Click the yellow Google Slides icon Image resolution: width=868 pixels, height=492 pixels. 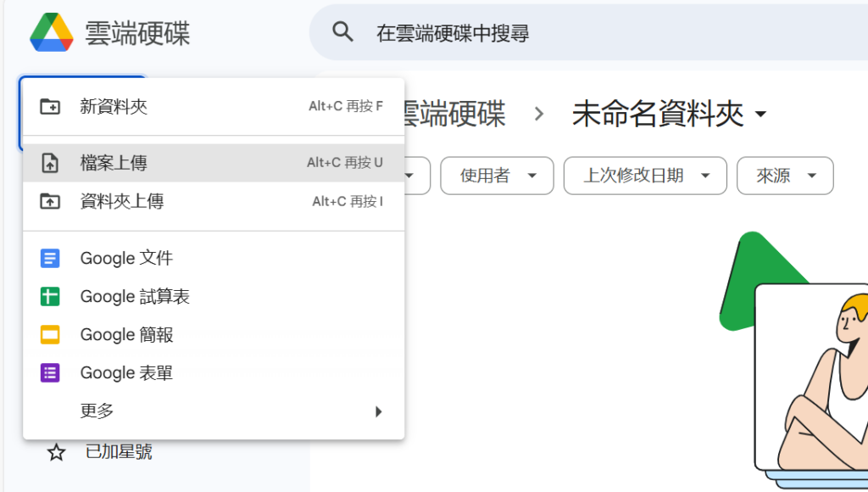click(50, 335)
